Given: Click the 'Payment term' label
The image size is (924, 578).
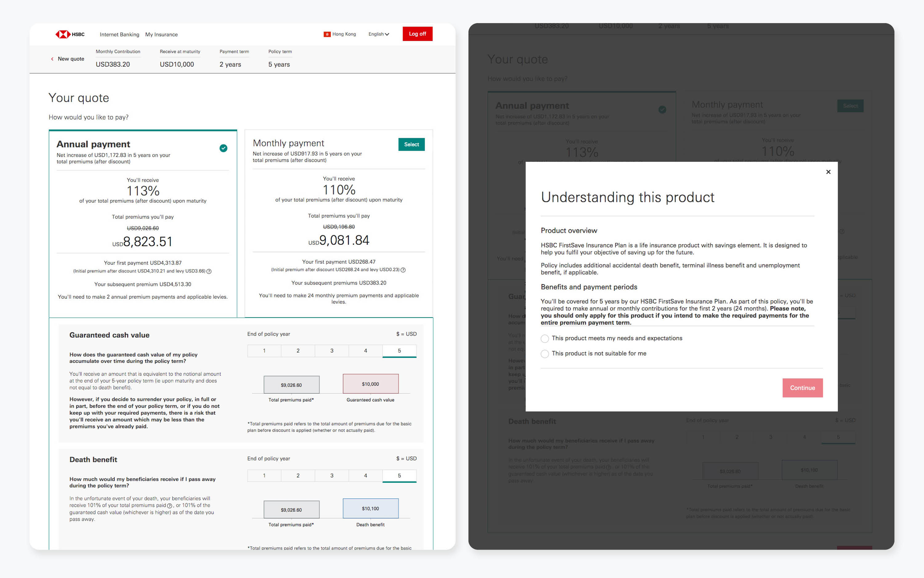Looking at the screenshot, I should point(234,51).
